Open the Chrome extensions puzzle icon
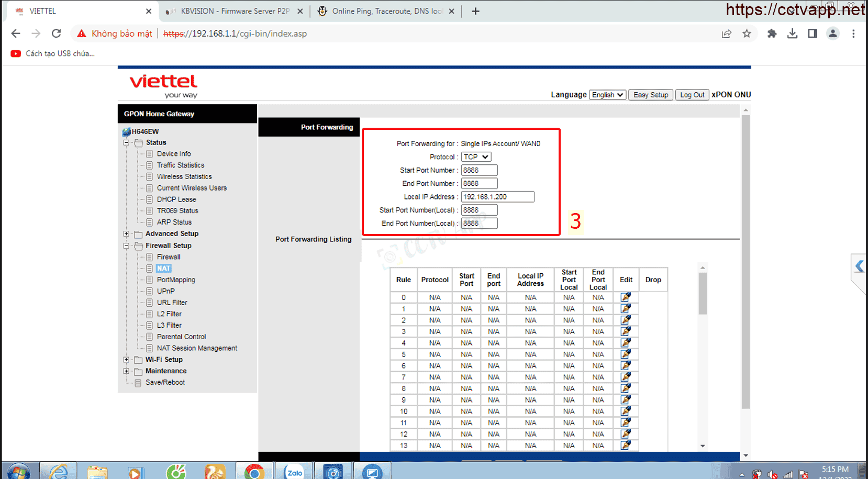The width and height of the screenshot is (868, 479). tap(772, 34)
